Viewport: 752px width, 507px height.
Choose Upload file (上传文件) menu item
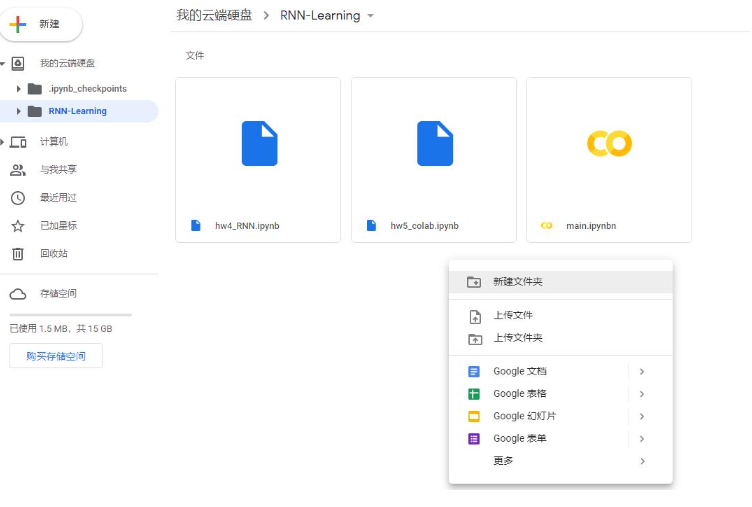tap(561, 316)
